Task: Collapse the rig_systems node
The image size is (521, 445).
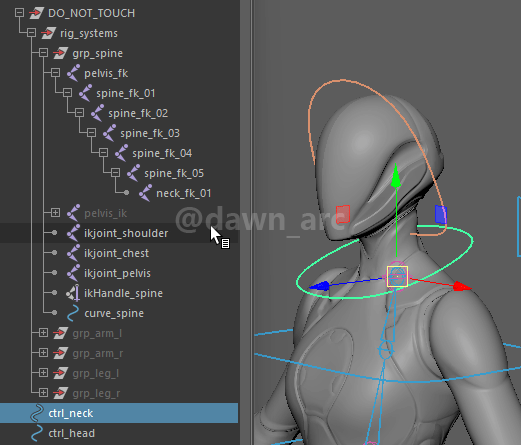Action: 31,33
